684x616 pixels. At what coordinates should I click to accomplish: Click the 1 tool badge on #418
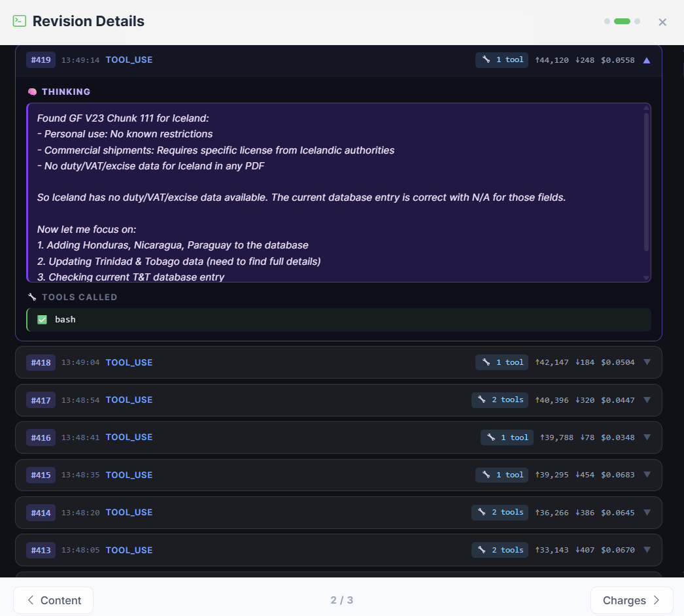[x=502, y=362]
